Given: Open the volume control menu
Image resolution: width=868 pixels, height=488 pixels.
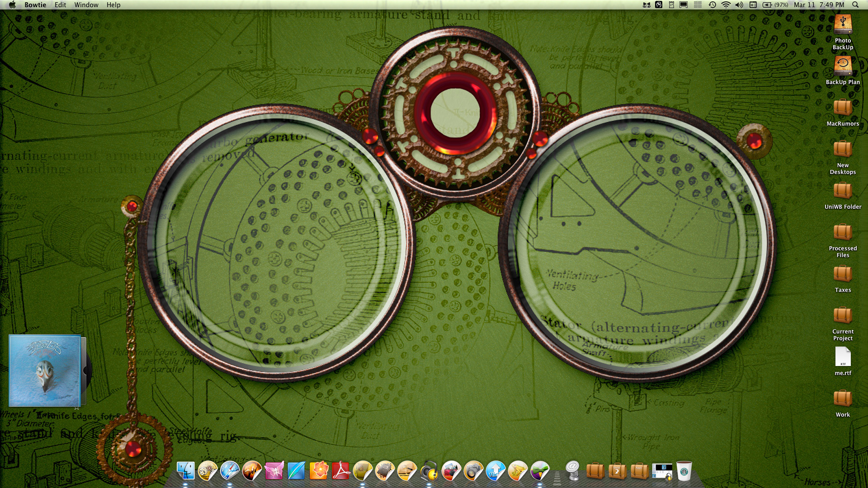Looking at the screenshot, I should (739, 5).
